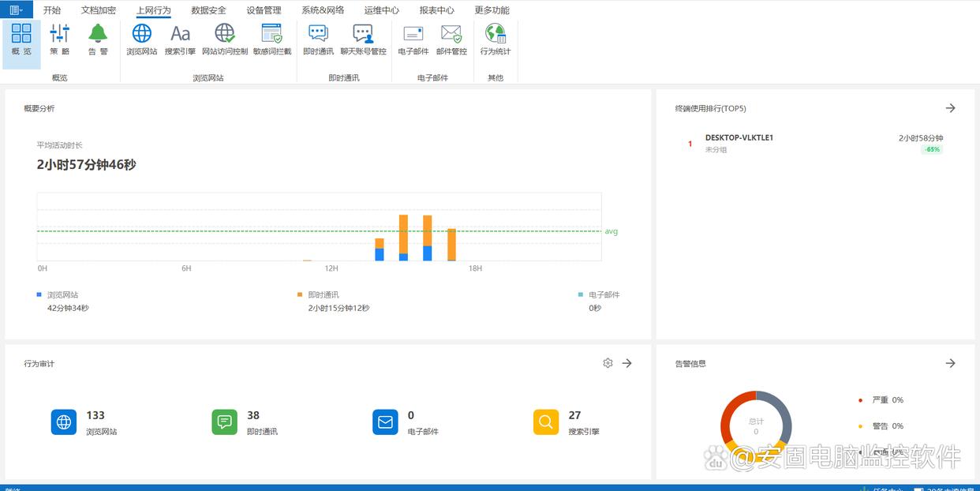Click the 即时通讯 ribbon icon

[318, 39]
